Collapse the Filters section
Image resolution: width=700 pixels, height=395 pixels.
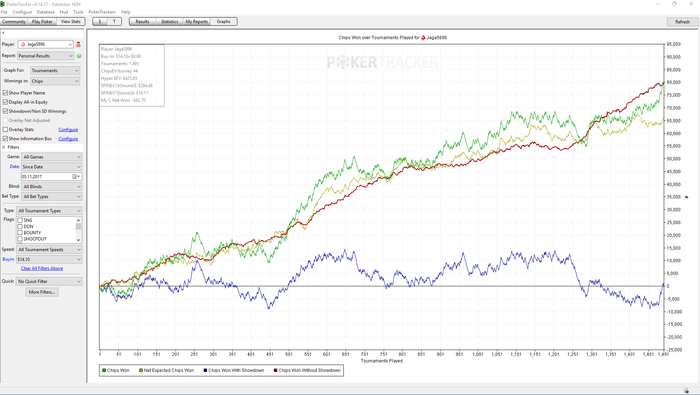(x=4, y=147)
